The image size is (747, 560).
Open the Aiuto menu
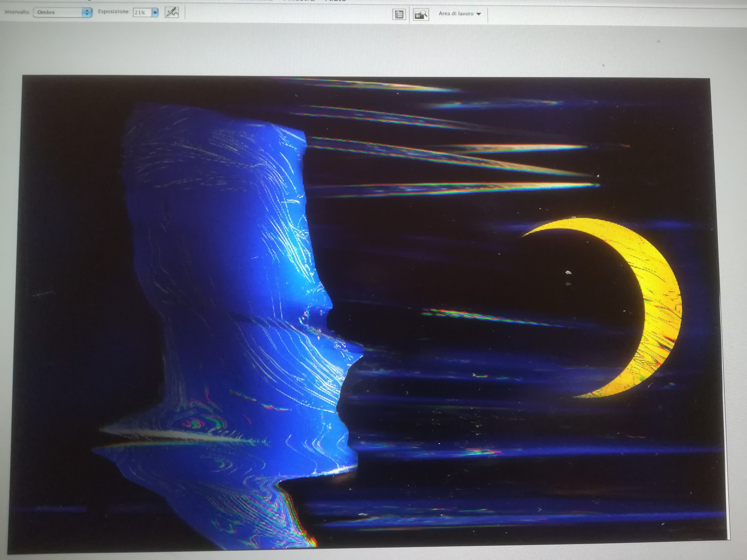(335, 1)
